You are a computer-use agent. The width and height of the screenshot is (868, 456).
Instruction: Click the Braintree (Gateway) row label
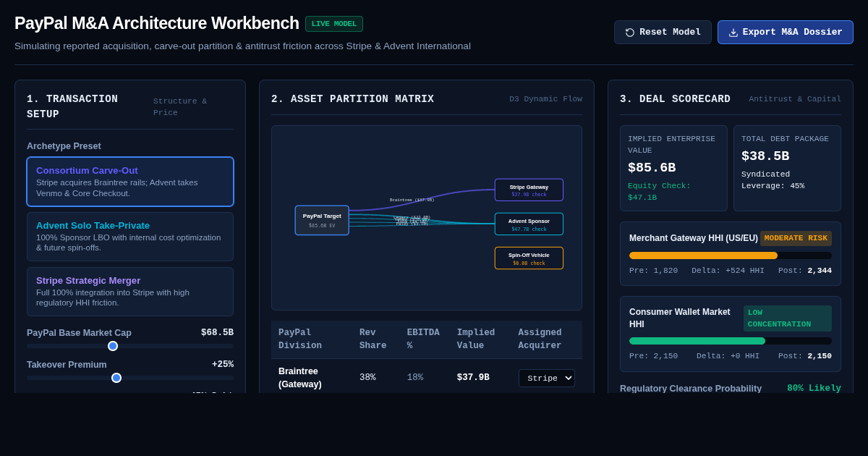[x=300, y=377]
